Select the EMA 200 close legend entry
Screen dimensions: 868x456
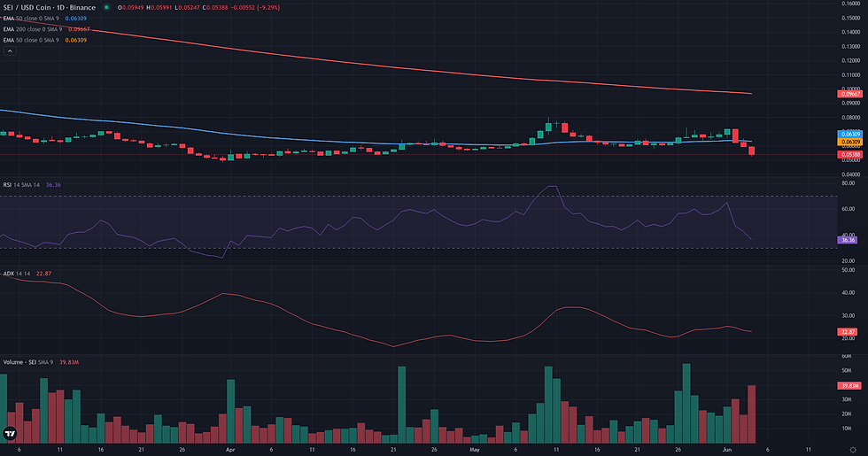[46, 29]
